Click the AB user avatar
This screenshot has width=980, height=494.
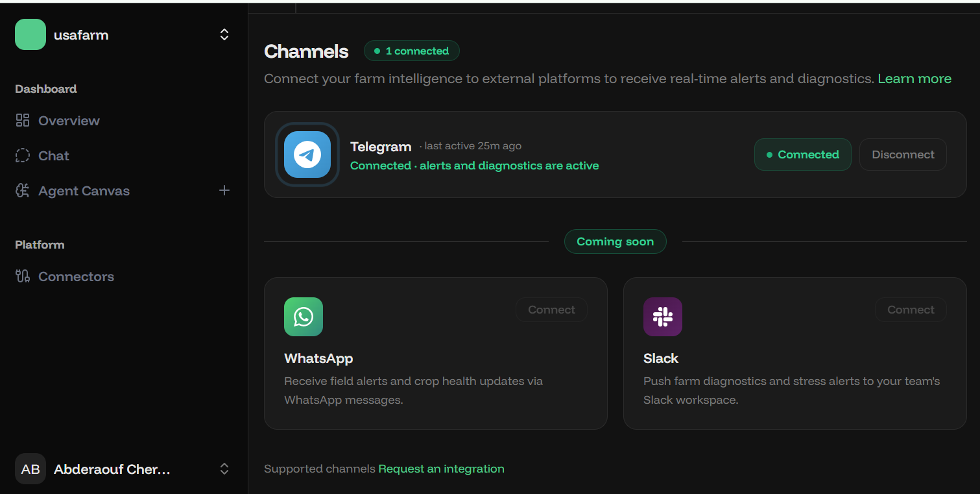[30, 469]
